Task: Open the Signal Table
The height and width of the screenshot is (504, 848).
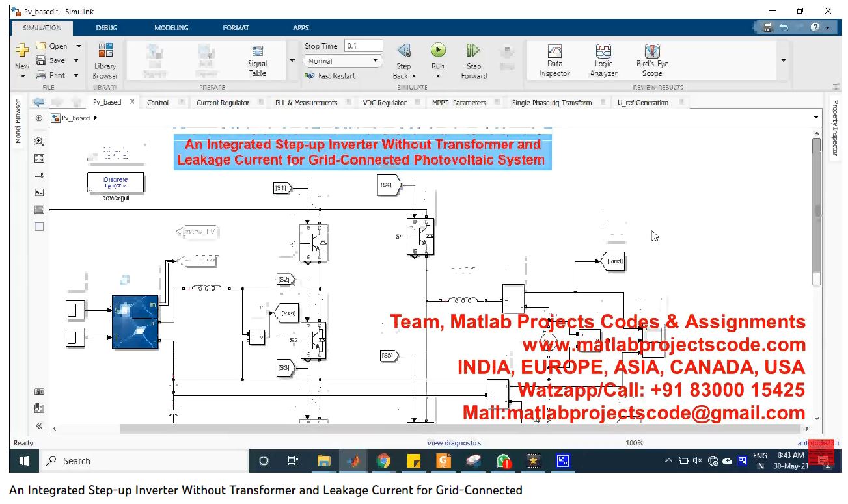Action: (x=258, y=61)
